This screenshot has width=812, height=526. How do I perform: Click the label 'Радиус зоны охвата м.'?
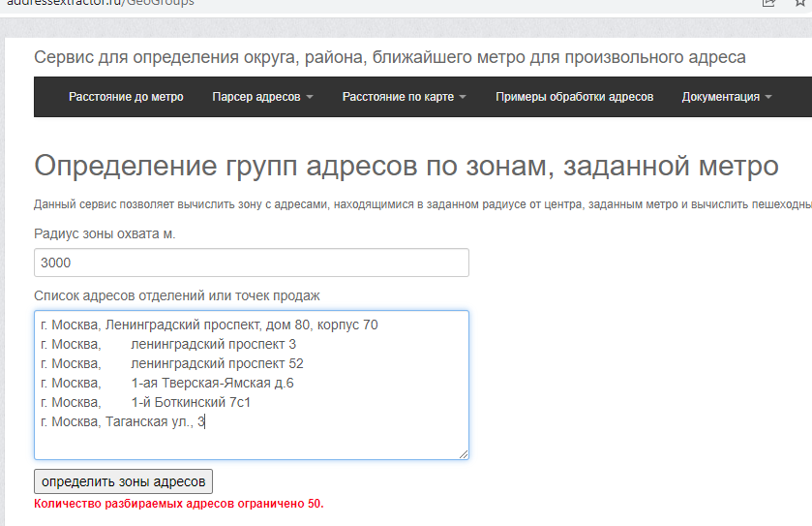(x=105, y=234)
